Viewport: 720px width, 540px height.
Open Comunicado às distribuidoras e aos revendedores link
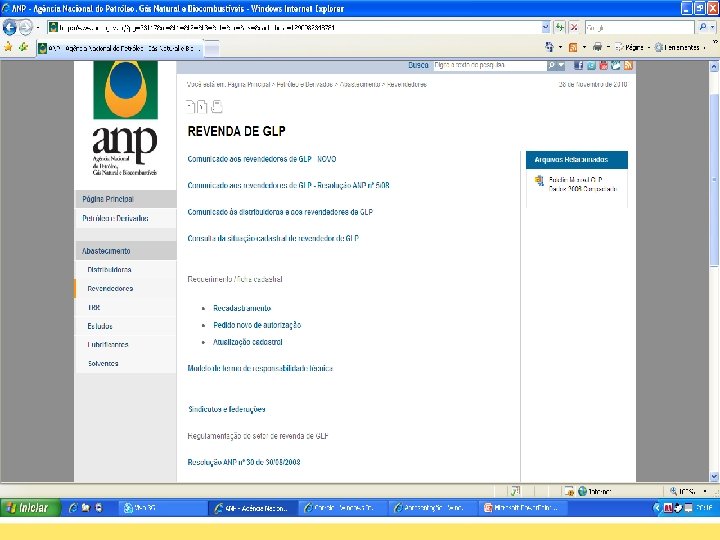[280, 212]
